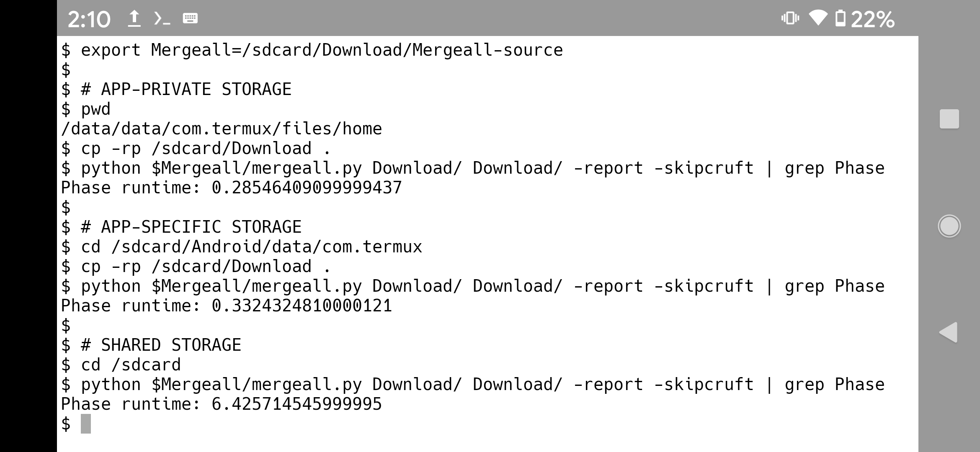The image size is (980, 452).
Task: Tap the Android back navigation triangle
Action: (x=949, y=333)
